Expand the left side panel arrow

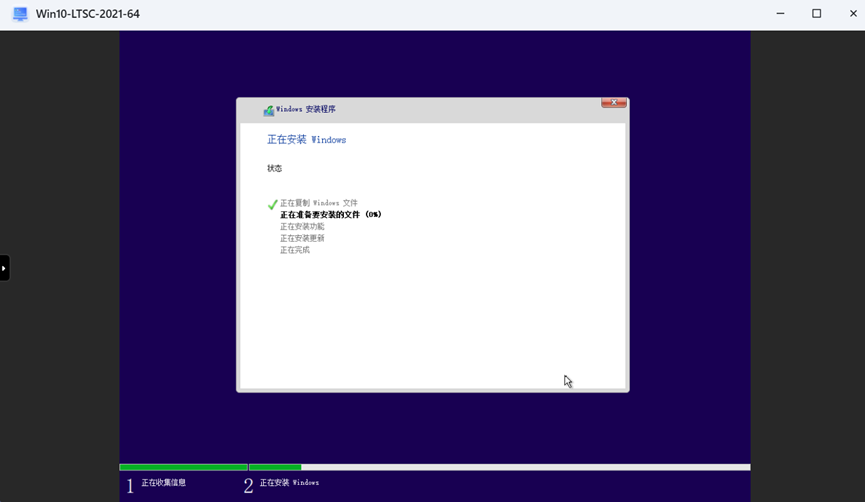pos(4,268)
